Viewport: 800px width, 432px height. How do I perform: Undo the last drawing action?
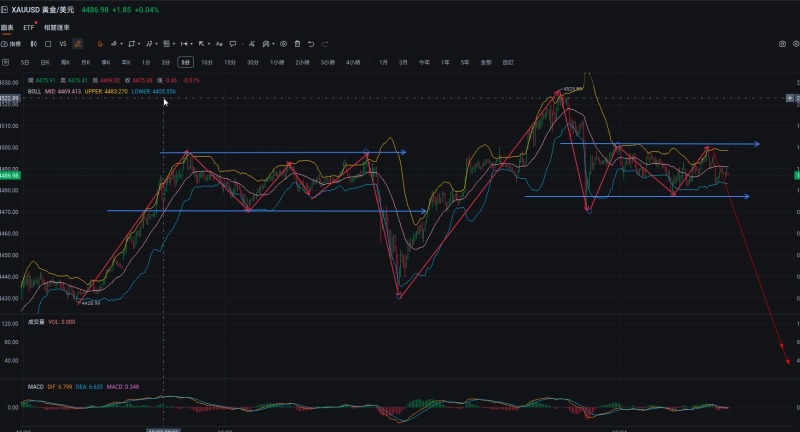point(311,44)
